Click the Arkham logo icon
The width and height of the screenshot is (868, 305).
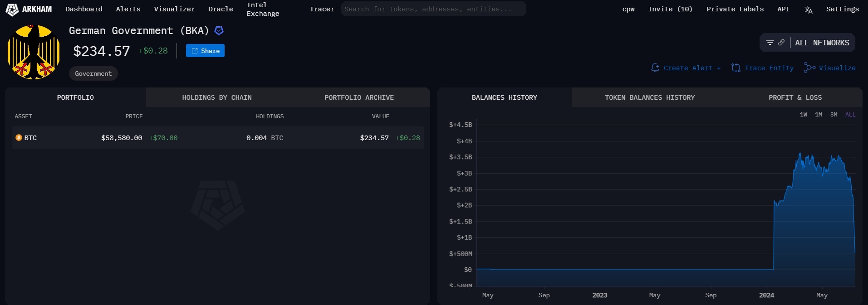(12, 10)
